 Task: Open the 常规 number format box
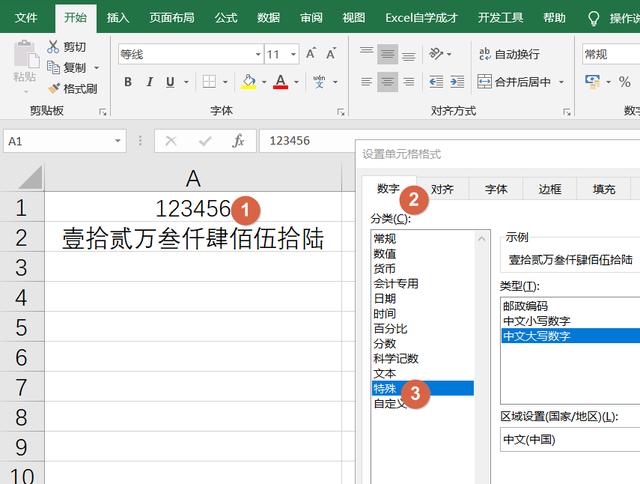coord(611,54)
